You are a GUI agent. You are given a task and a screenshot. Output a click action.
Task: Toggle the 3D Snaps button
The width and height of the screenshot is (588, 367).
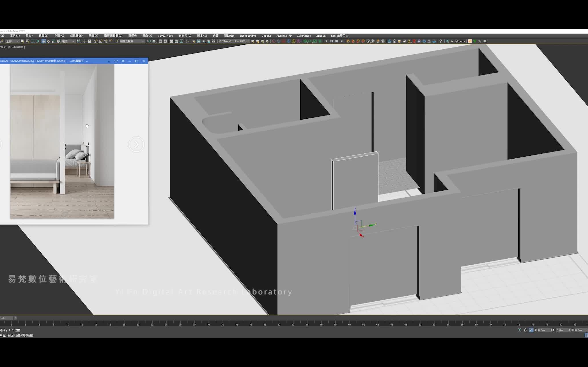pos(96,41)
